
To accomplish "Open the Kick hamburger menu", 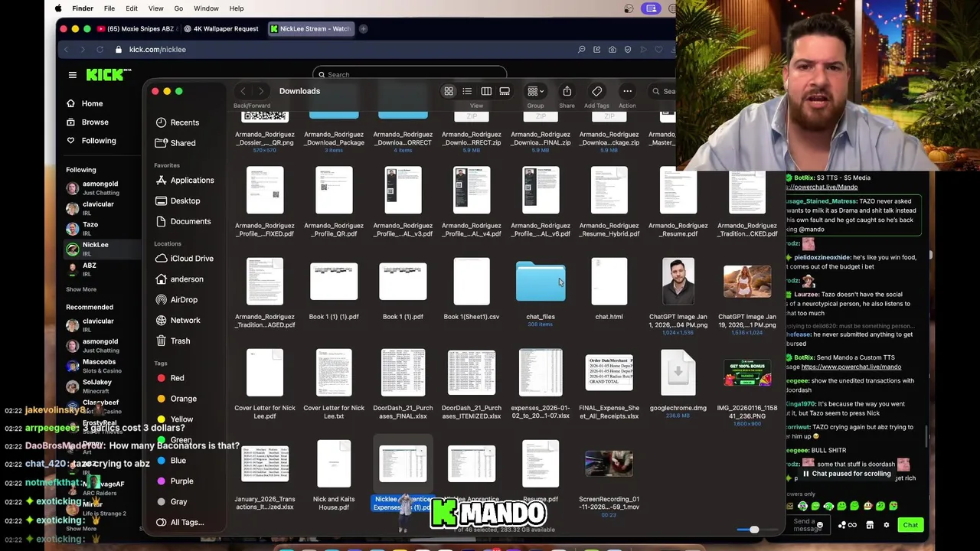I will [x=72, y=75].
